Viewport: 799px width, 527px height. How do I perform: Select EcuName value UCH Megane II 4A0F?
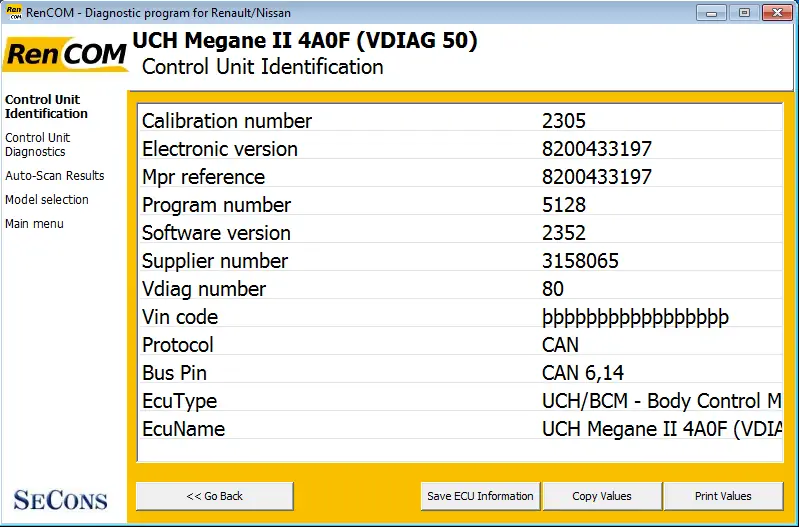[661, 430]
